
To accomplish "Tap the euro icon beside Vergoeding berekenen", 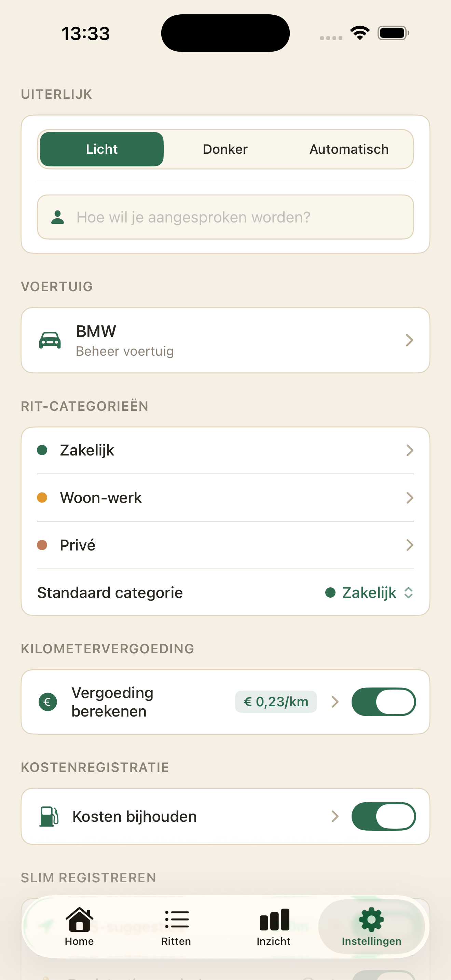I will (47, 702).
